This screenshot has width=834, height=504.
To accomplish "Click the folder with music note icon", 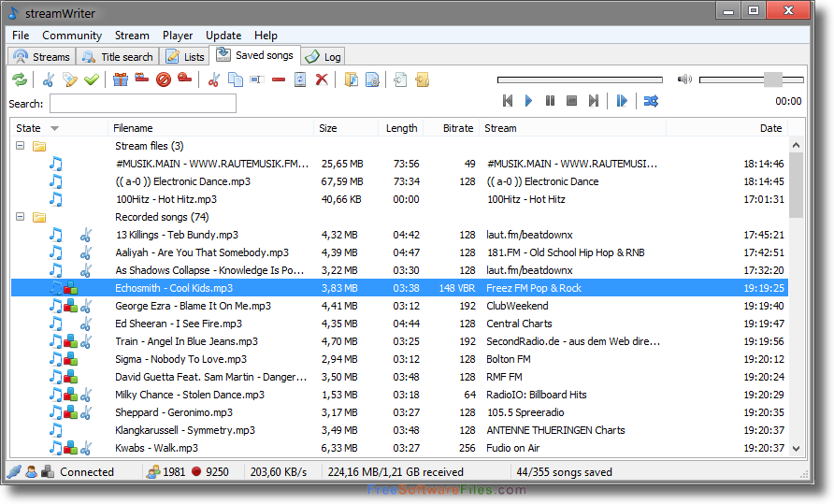I will pyautogui.click(x=351, y=79).
